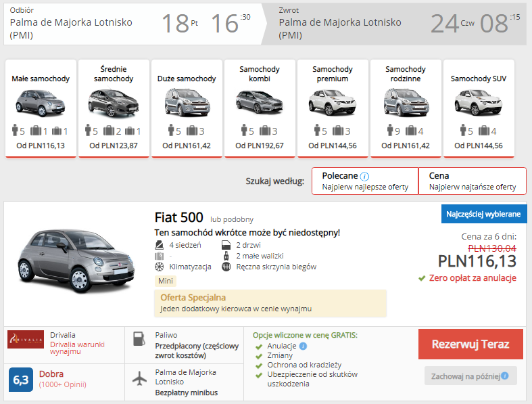The image size is (532, 404).
Task: Click the crossed-out PLN130,04 price
Action: coord(492,248)
